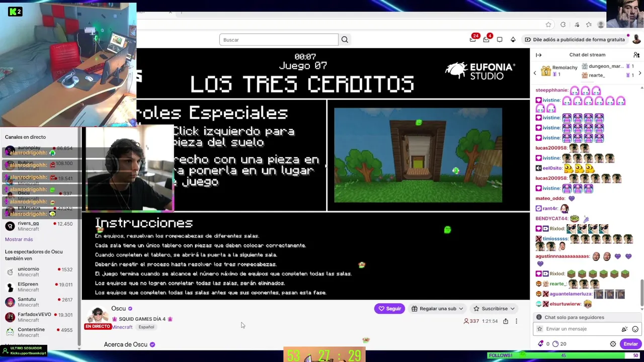This screenshot has width=644, height=362.
Task: Open the ad-free Dile adiós a publicidad banner
Action: click(575, 40)
